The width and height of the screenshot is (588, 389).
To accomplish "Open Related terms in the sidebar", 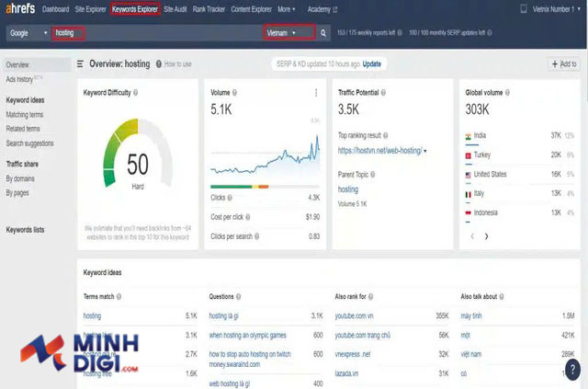I will tap(23, 129).
